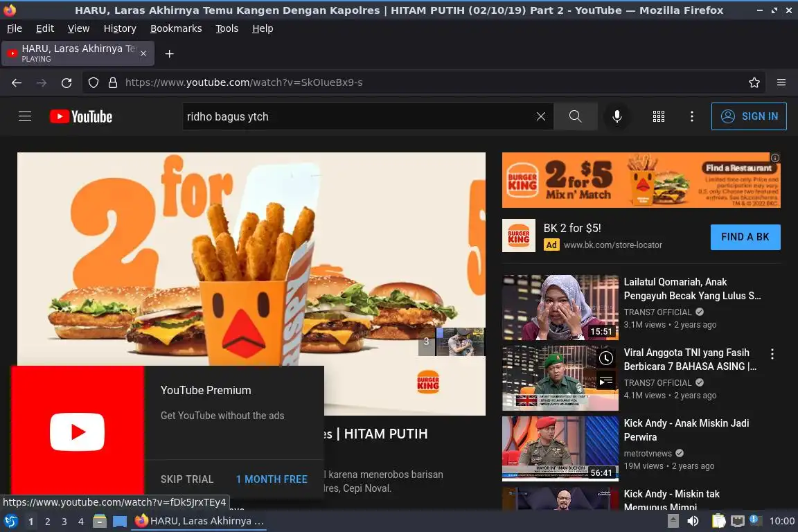The height and width of the screenshot is (532, 798).
Task: Click the up-next preview thumbnail in player
Action: coord(460,342)
